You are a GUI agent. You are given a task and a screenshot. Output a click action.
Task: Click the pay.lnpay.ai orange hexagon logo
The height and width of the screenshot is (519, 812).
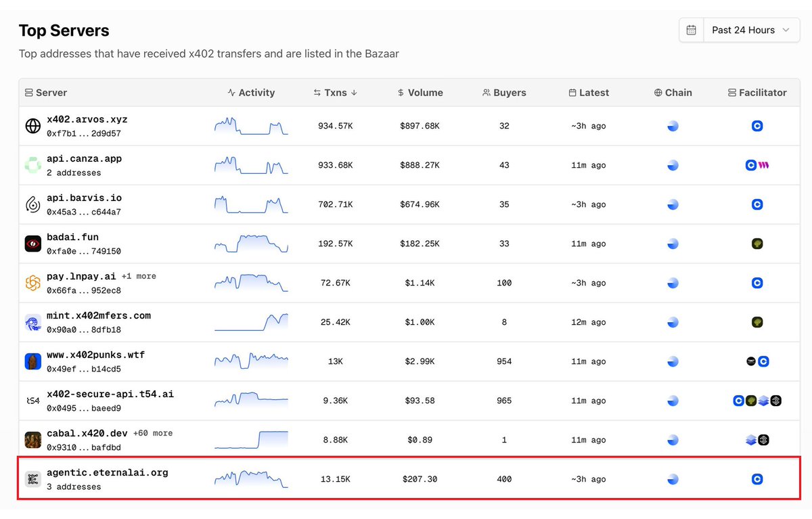click(32, 283)
